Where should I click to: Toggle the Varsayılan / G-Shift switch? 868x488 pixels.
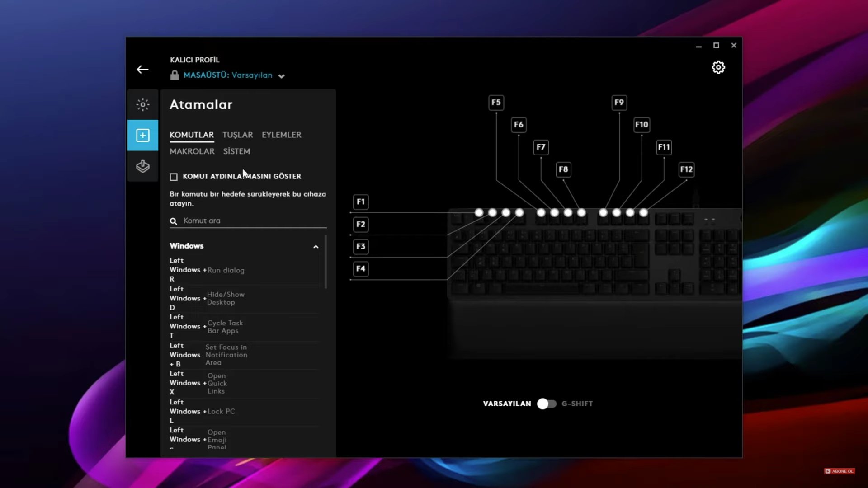(x=546, y=404)
